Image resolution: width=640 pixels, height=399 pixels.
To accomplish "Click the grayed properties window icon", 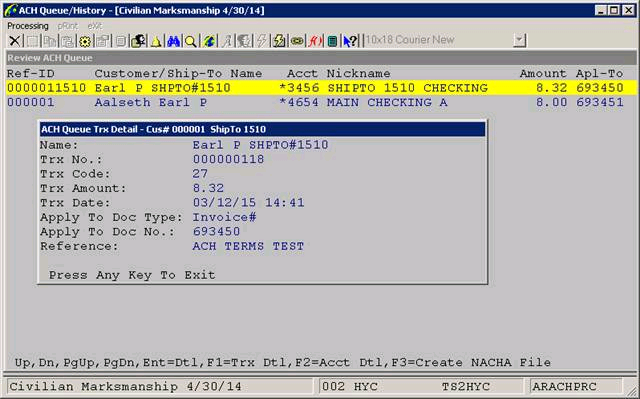I will tap(102, 41).
